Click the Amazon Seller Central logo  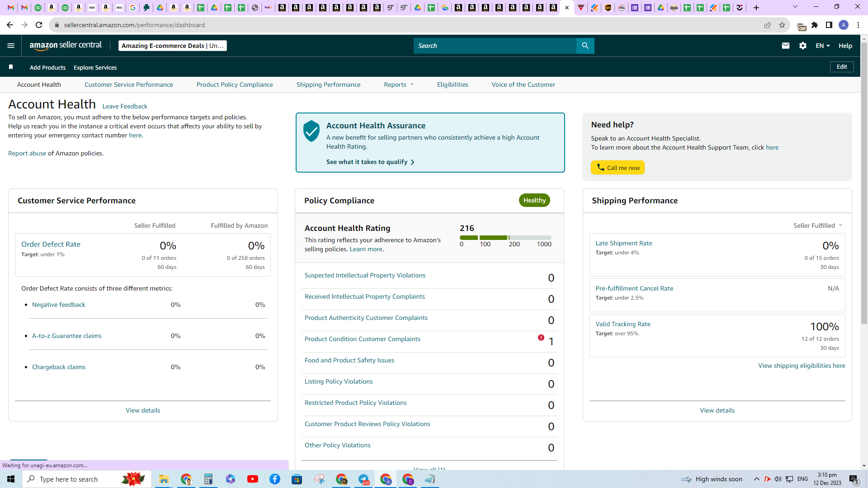(66, 45)
